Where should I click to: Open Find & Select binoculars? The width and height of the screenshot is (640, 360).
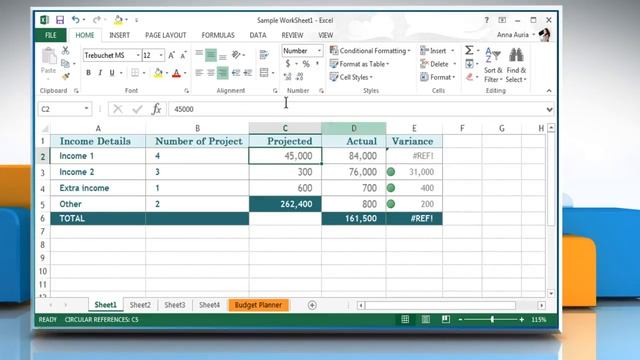516,64
